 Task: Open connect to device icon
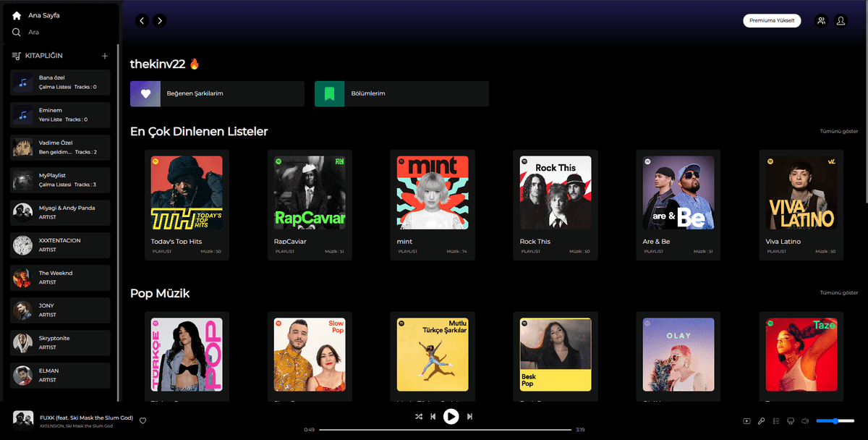click(790, 421)
